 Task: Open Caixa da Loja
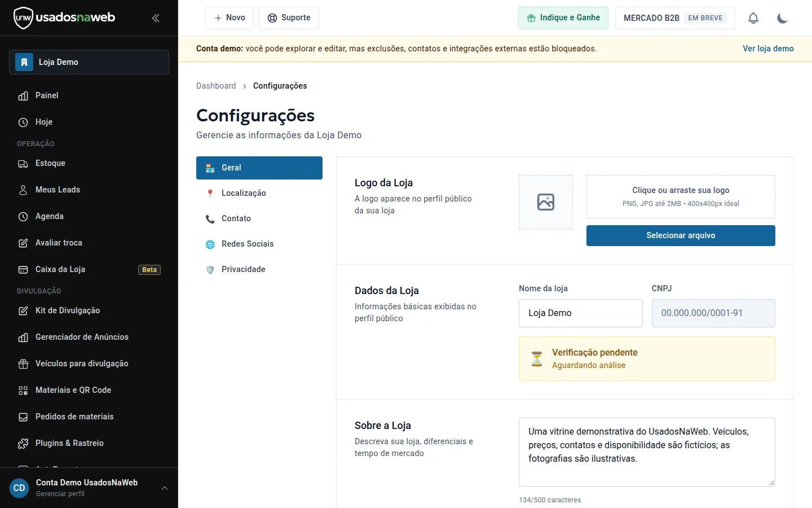tap(89, 269)
